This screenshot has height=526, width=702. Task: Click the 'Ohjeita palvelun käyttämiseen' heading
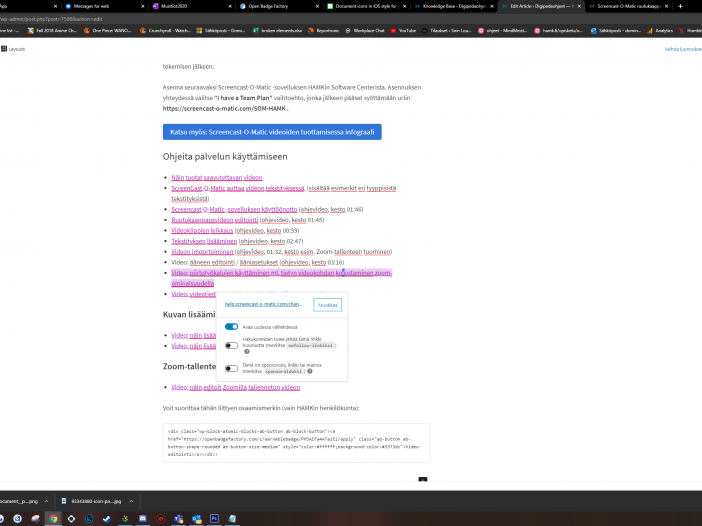(x=225, y=157)
